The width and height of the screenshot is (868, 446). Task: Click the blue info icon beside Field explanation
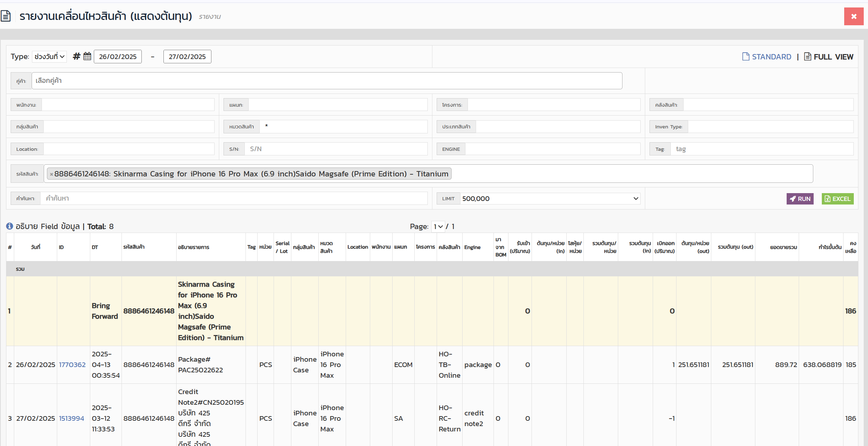pos(10,226)
